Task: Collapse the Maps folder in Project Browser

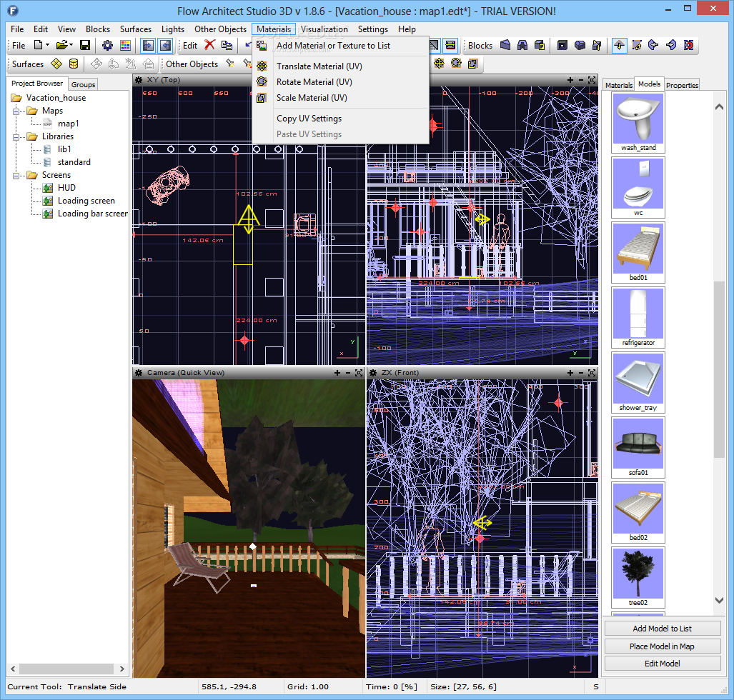Action: coord(16,111)
